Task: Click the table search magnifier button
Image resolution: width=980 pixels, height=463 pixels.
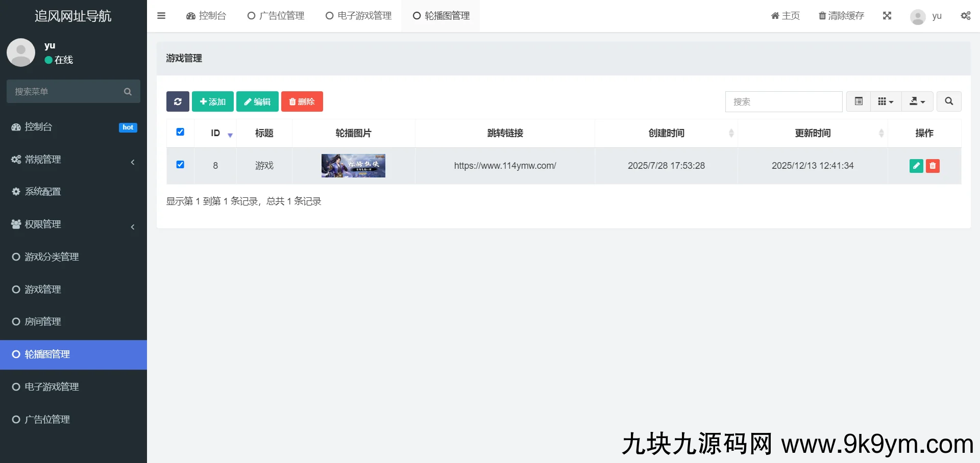Action: click(x=948, y=101)
